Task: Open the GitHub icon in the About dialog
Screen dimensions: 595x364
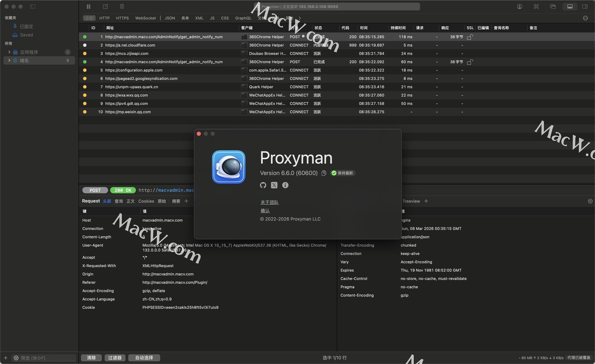Action: (x=263, y=185)
